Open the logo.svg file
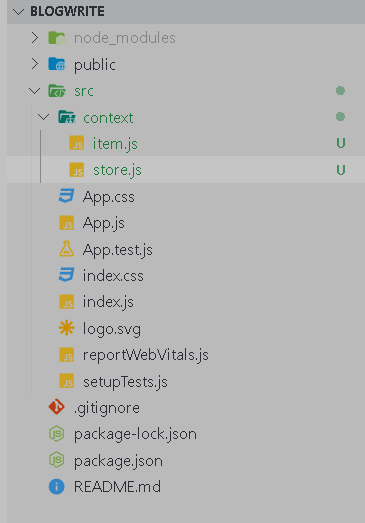The width and height of the screenshot is (365, 523). click(x=112, y=329)
